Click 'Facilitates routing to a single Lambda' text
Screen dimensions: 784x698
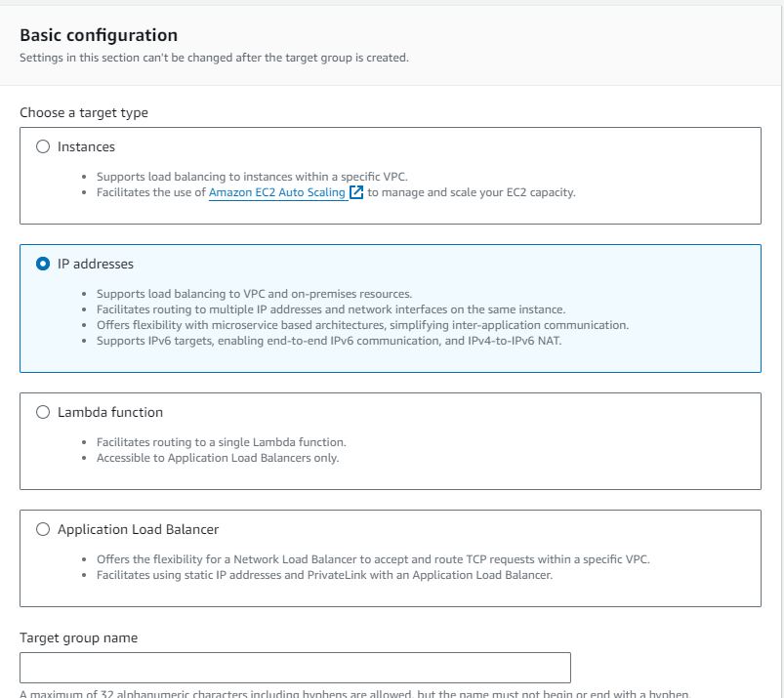(x=221, y=442)
